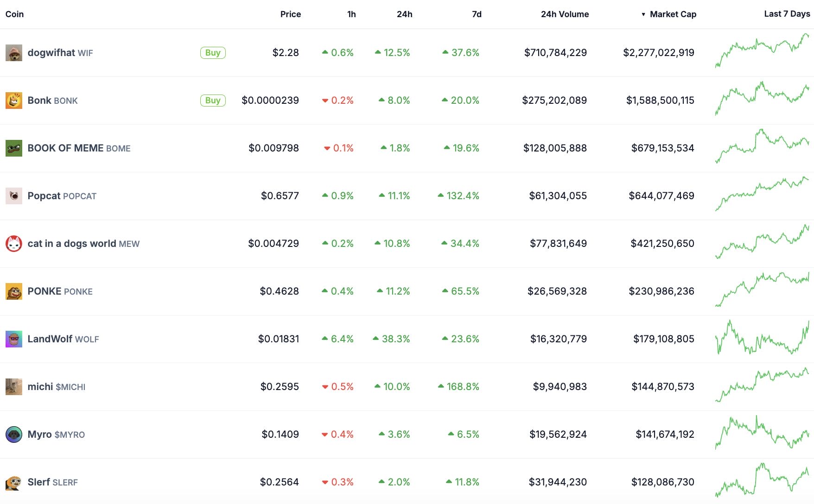Image resolution: width=814 pixels, height=504 pixels.
Task: Click the Bonk coin logo
Action: tap(14, 101)
